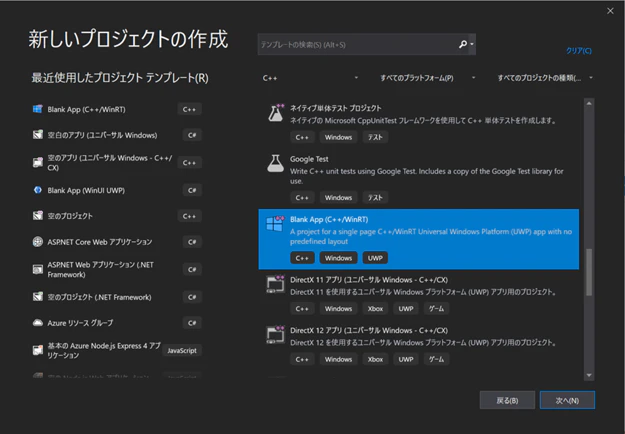Screen dimensions: 625x434
Task: Select the Google Test template title
Action: tap(309, 159)
